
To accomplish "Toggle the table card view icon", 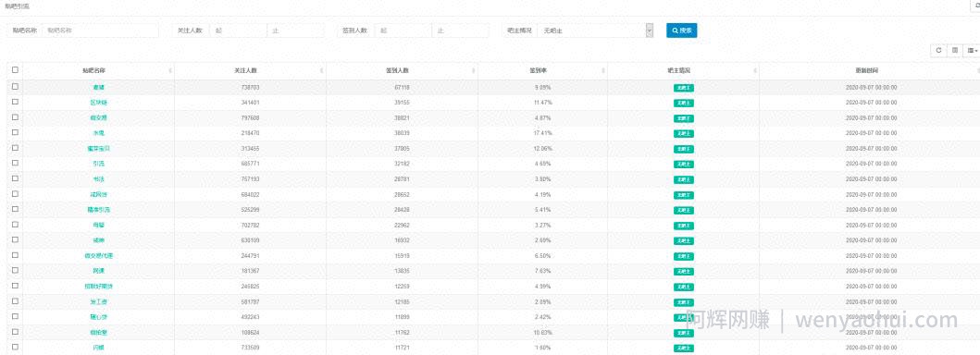I will pyautogui.click(x=954, y=51).
